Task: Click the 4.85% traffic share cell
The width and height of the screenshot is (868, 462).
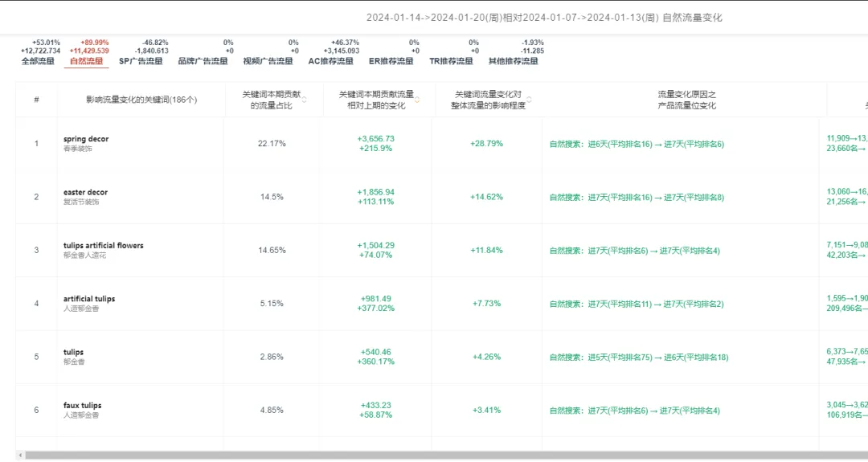Action: point(272,410)
